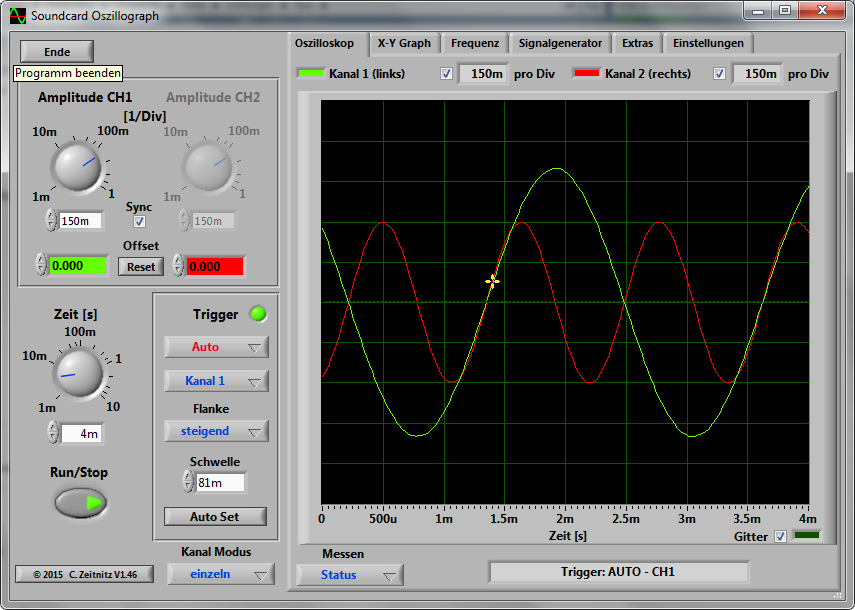Viewport: 855px width, 610px height.
Task: Click the red Kanal 2 color swatch
Action: [x=587, y=73]
